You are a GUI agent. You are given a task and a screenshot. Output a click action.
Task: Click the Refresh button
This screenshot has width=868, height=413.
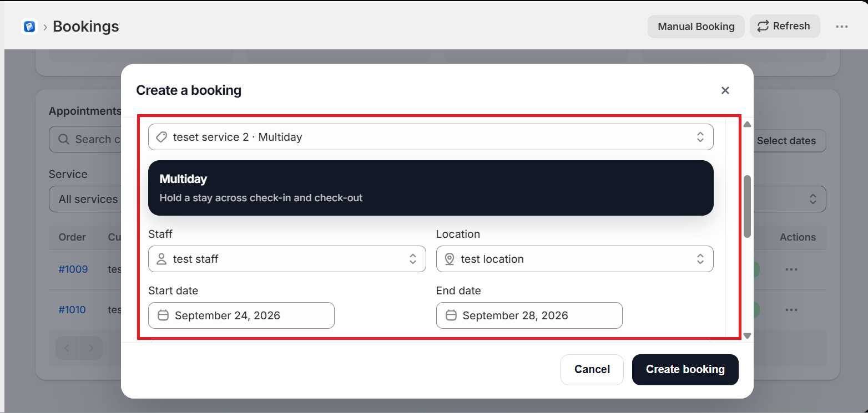pos(785,26)
